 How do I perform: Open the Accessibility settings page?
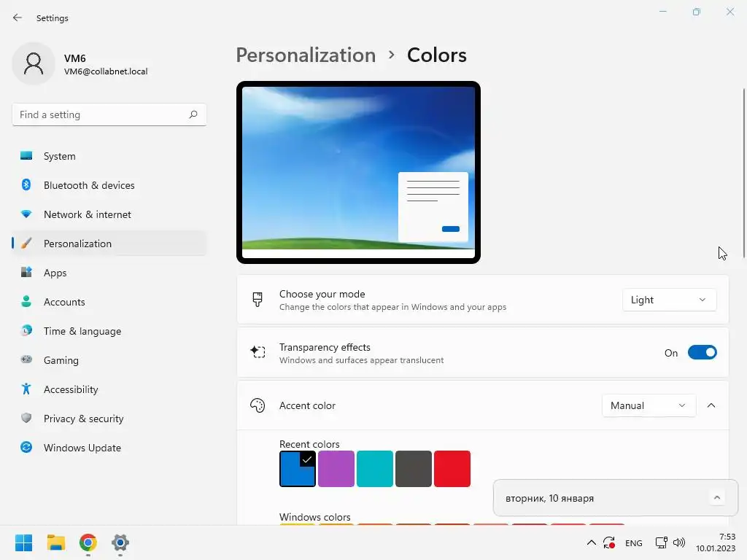coord(109,389)
